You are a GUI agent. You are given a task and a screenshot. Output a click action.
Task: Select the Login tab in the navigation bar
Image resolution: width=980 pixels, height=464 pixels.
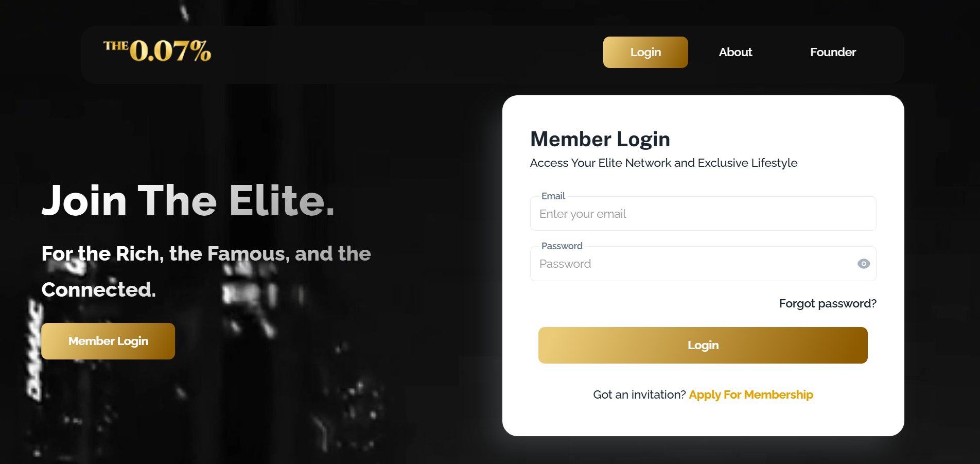[645, 52]
